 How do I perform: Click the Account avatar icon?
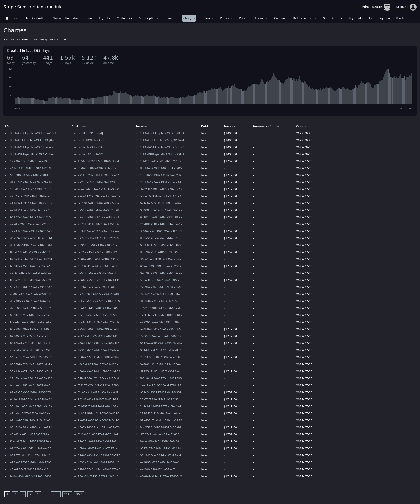[413, 7]
